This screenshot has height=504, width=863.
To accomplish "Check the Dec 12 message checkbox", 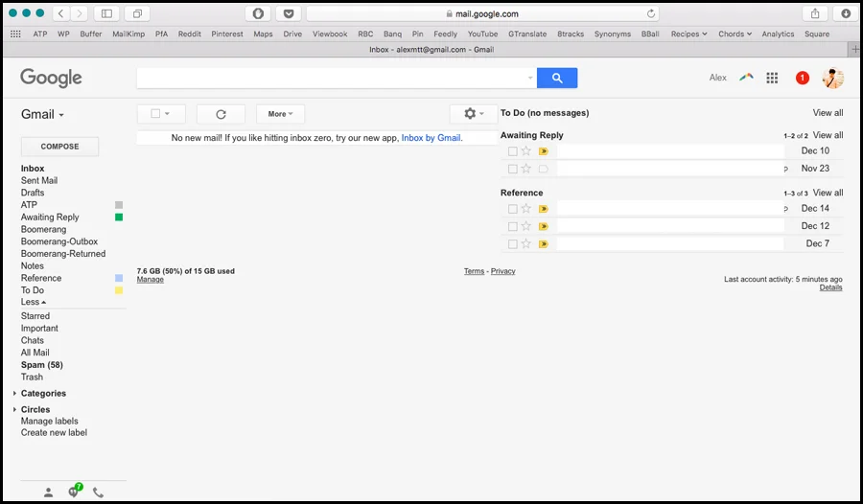I will [x=512, y=227].
